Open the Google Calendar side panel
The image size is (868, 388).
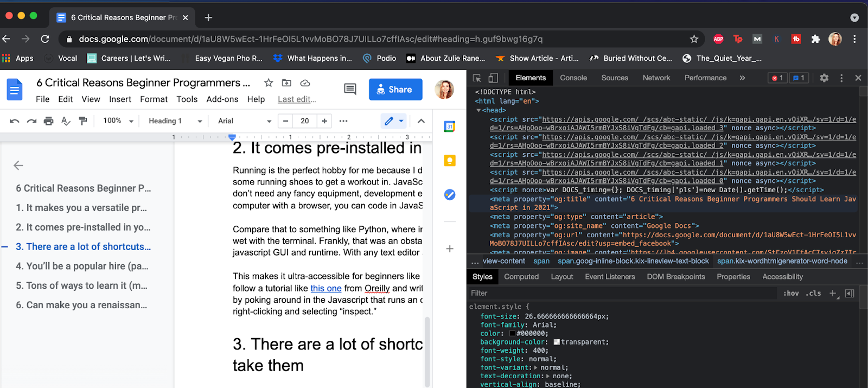point(450,126)
